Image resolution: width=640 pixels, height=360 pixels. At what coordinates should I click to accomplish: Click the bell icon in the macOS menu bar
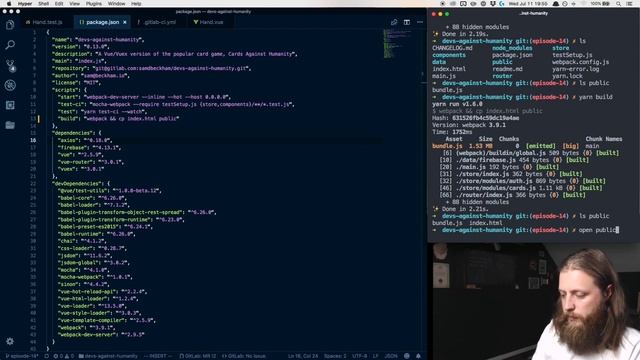556,3
